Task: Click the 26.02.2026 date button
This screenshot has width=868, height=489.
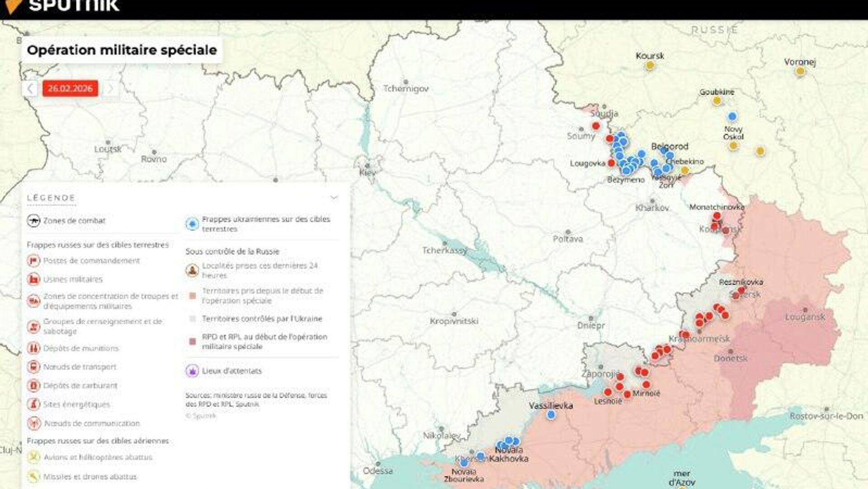Action: [70, 89]
